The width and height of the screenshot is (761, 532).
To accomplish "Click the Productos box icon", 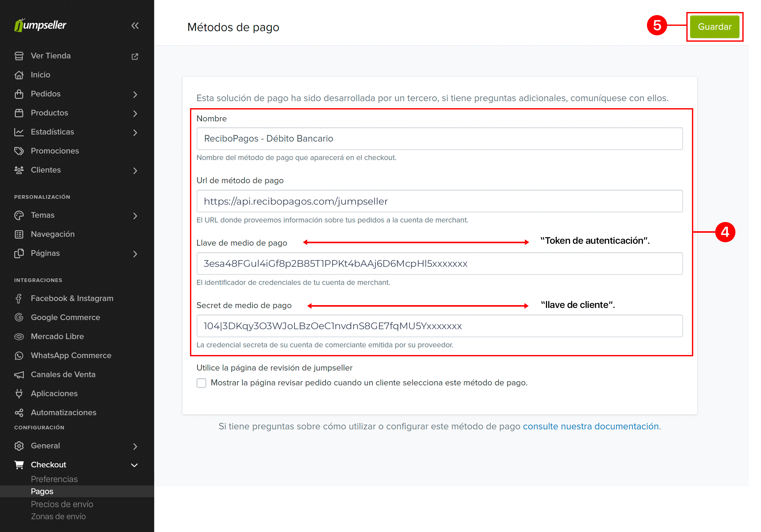I will [19, 113].
